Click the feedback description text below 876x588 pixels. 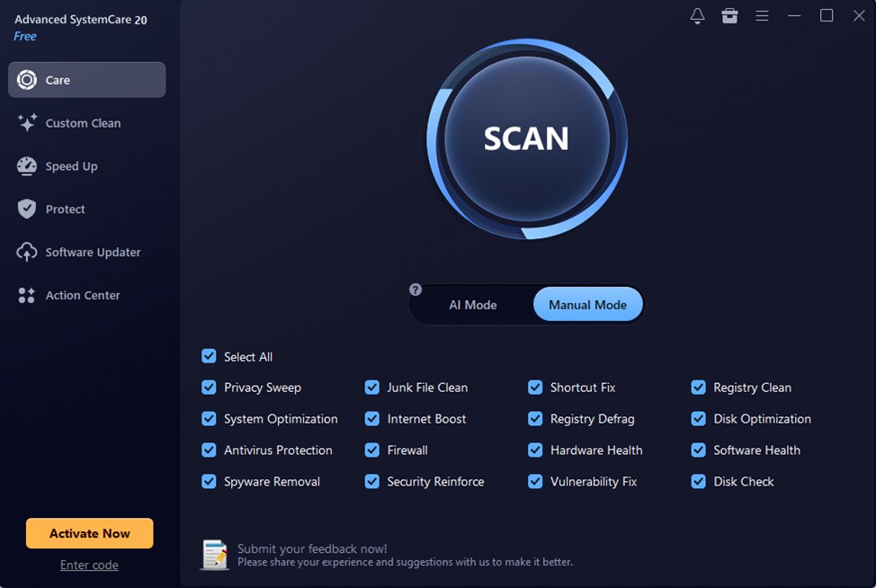(405, 562)
